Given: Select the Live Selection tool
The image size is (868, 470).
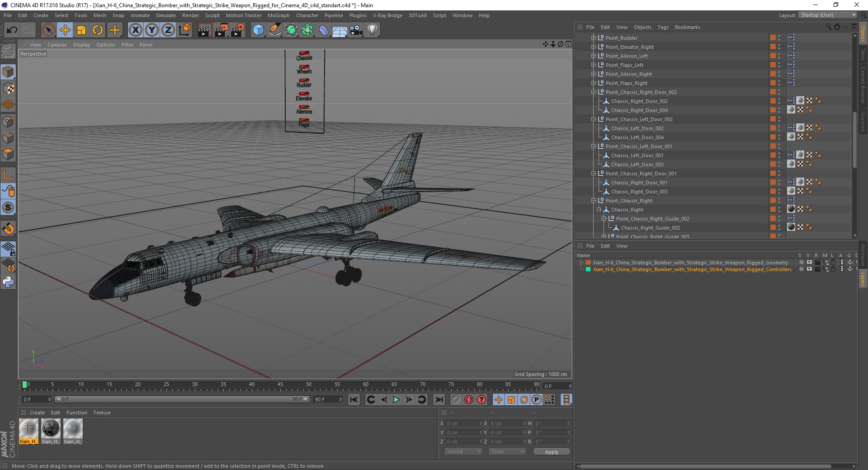Looking at the screenshot, I should (48, 30).
